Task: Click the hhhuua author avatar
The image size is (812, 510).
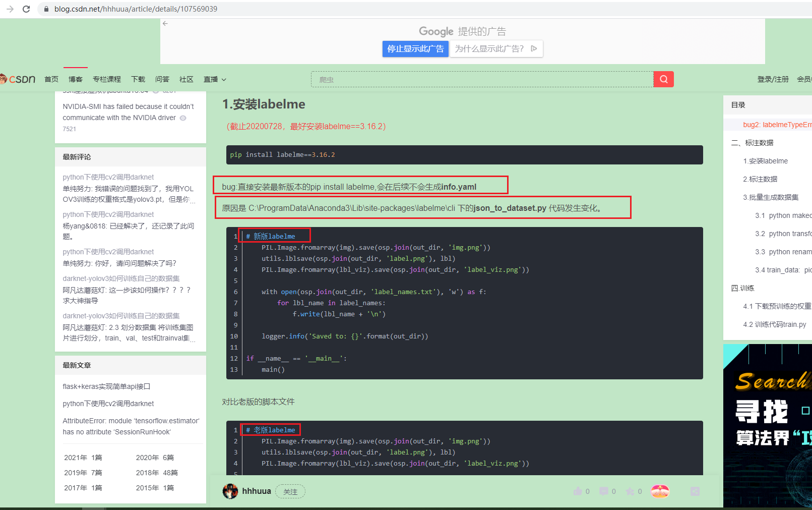Action: (x=230, y=491)
